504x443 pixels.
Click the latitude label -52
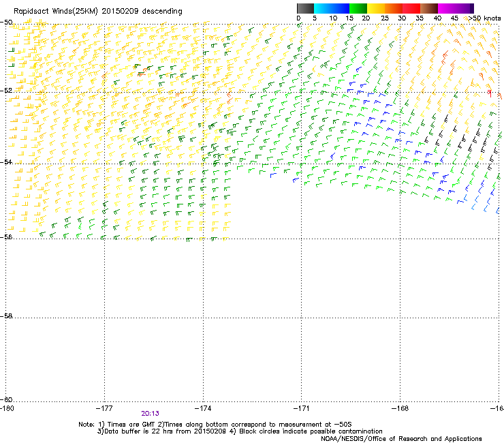click(x=6, y=91)
